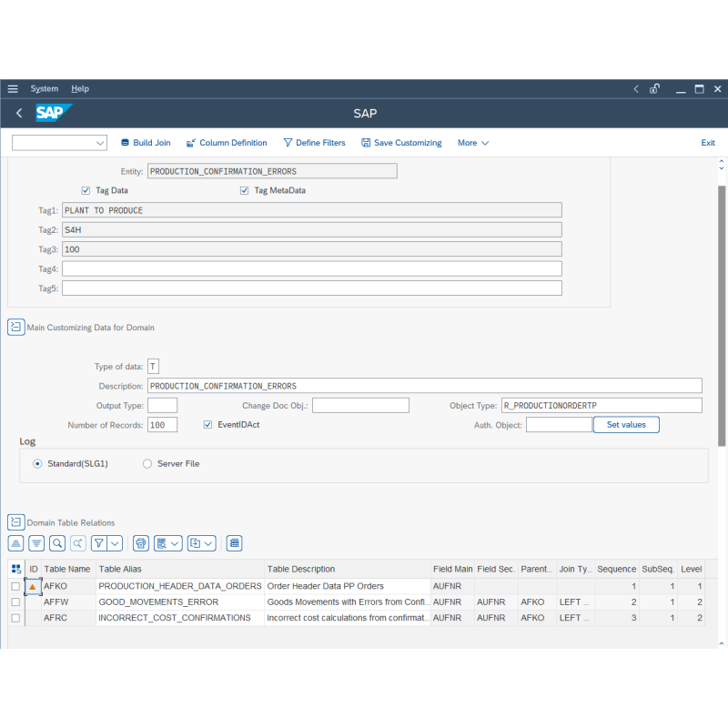Viewport: 728px width, 728px height.
Task: Click the Object Type field R_PRODUCTIONORDERTP
Action: (x=602, y=405)
